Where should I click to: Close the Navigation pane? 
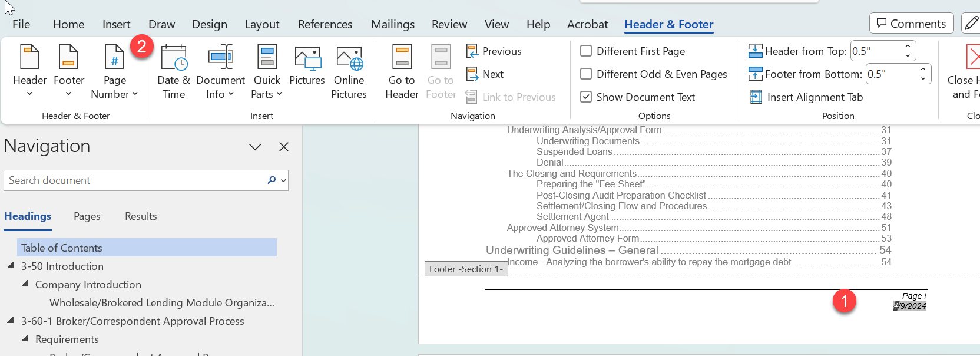click(x=284, y=147)
